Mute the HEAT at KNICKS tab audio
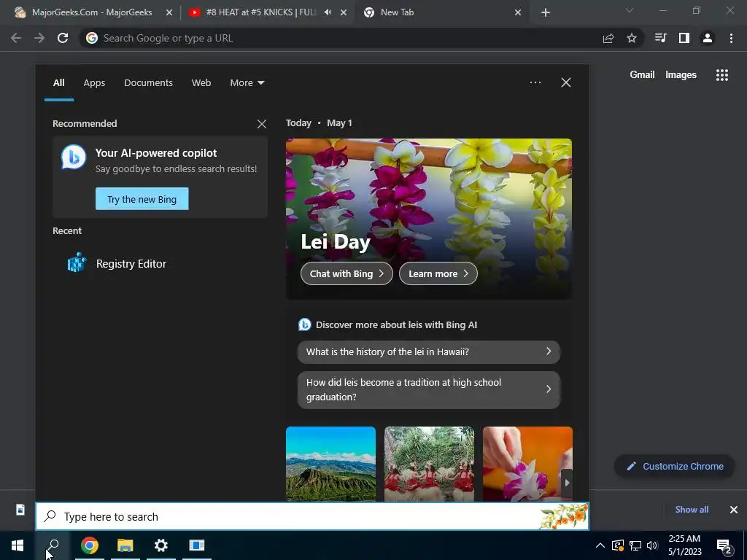 coord(328,12)
